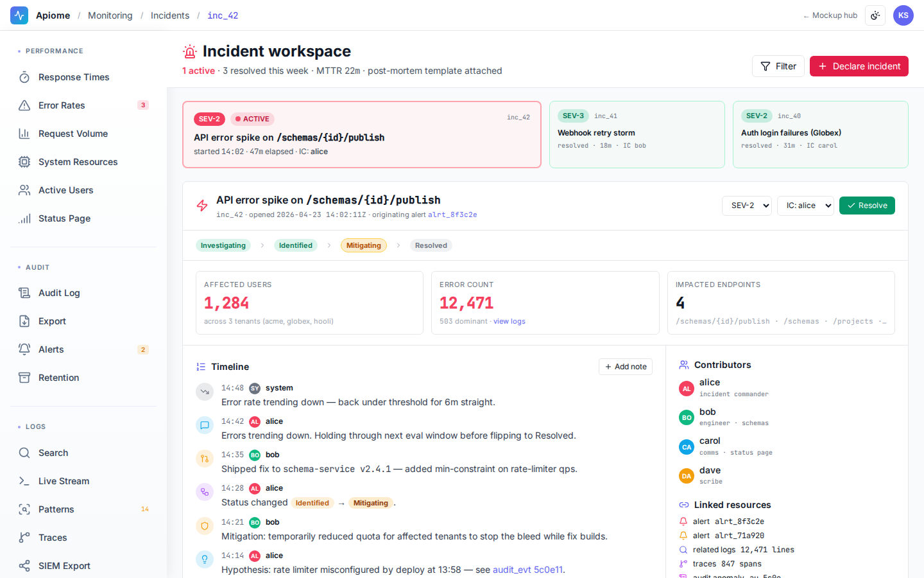Open Request Volume page
924x578 pixels.
(83, 134)
